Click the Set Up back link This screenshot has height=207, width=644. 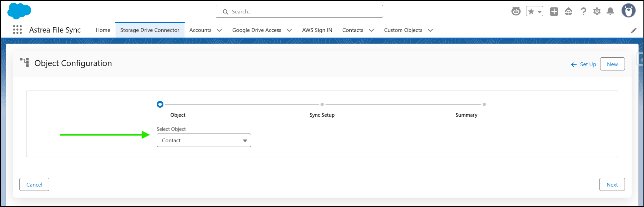coord(584,64)
